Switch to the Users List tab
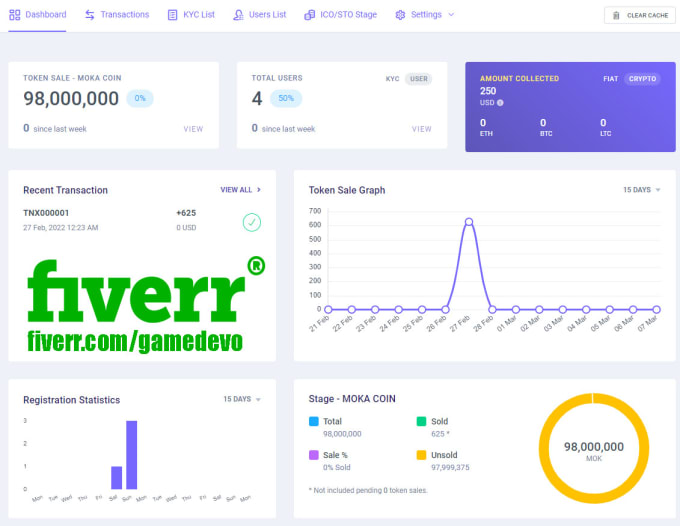680x526 pixels. 259,15
